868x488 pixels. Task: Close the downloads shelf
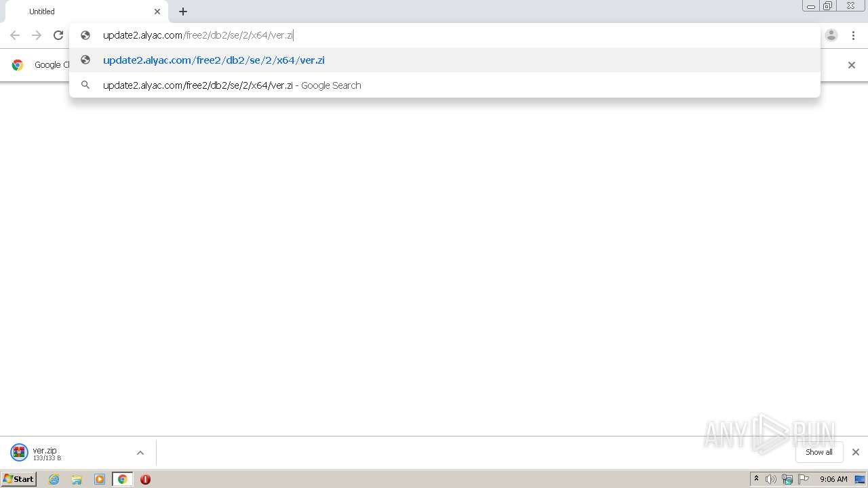(856, 452)
